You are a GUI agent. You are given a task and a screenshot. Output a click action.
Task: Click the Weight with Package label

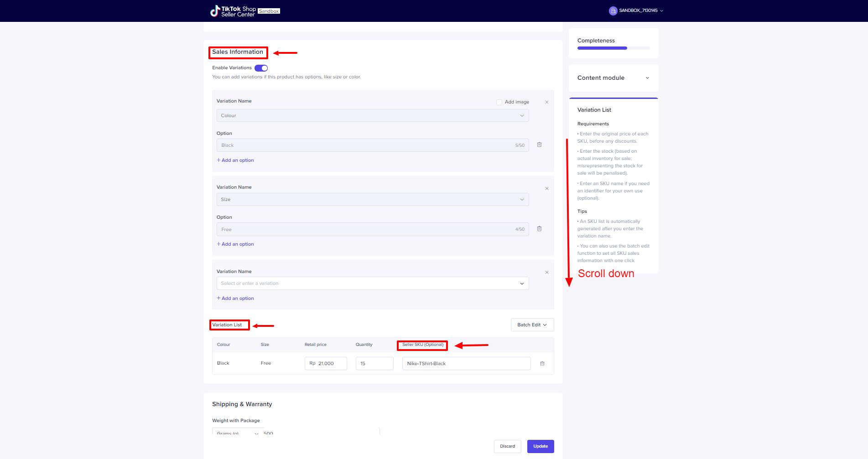[236, 421]
